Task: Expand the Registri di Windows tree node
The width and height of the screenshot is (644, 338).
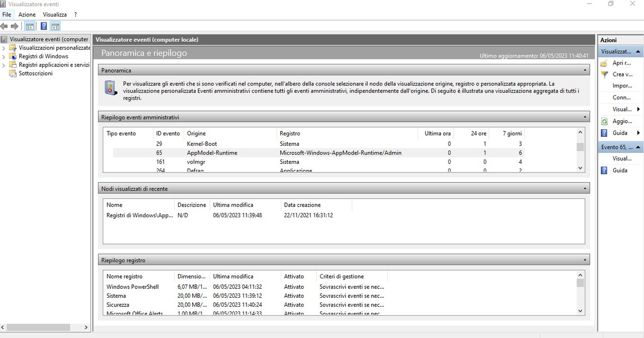Action: click(x=4, y=57)
